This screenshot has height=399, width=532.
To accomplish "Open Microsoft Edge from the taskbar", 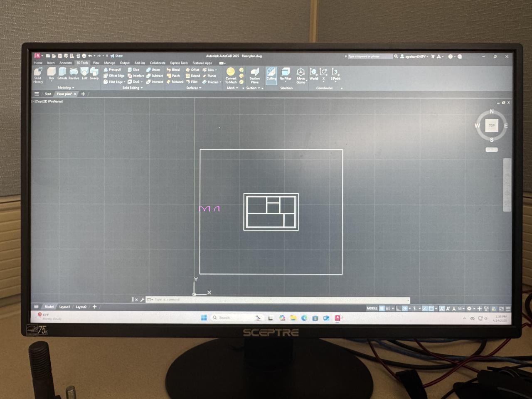I will pyautogui.click(x=304, y=318).
